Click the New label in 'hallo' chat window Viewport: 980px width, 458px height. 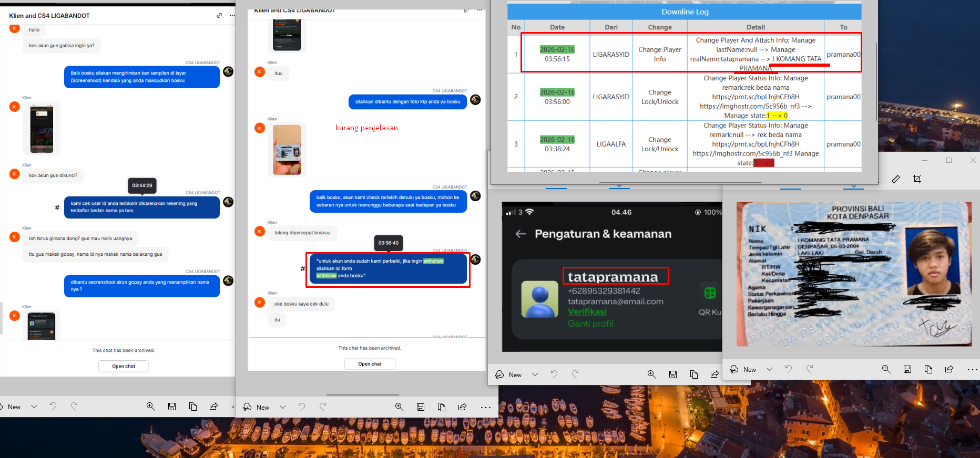click(x=14, y=407)
